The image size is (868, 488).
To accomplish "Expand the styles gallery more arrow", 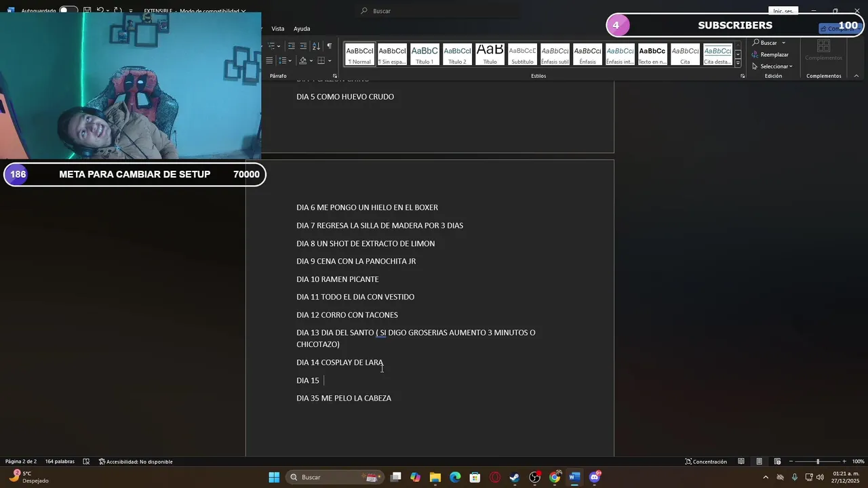I will click(738, 62).
